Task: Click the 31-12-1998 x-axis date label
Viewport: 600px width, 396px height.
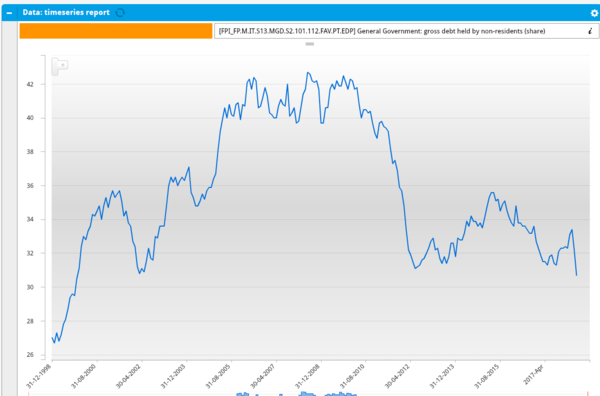Action: click(39, 376)
